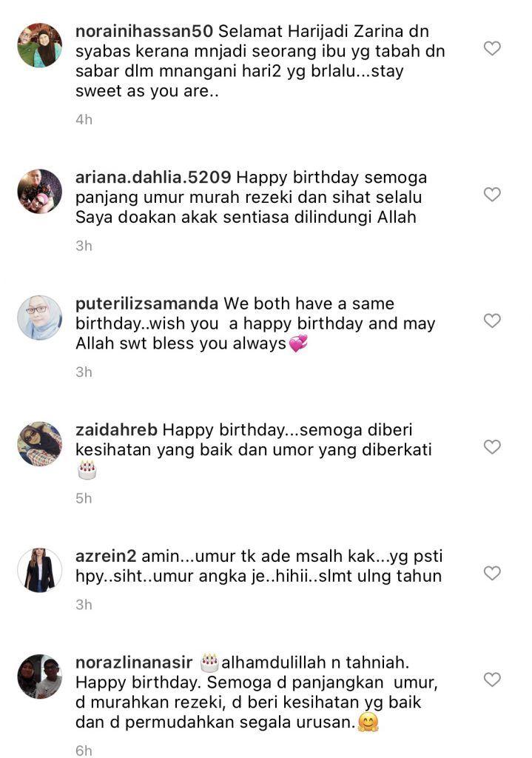The image size is (532, 758).
Task: Visit the azrein2 username link
Action: click(106, 556)
